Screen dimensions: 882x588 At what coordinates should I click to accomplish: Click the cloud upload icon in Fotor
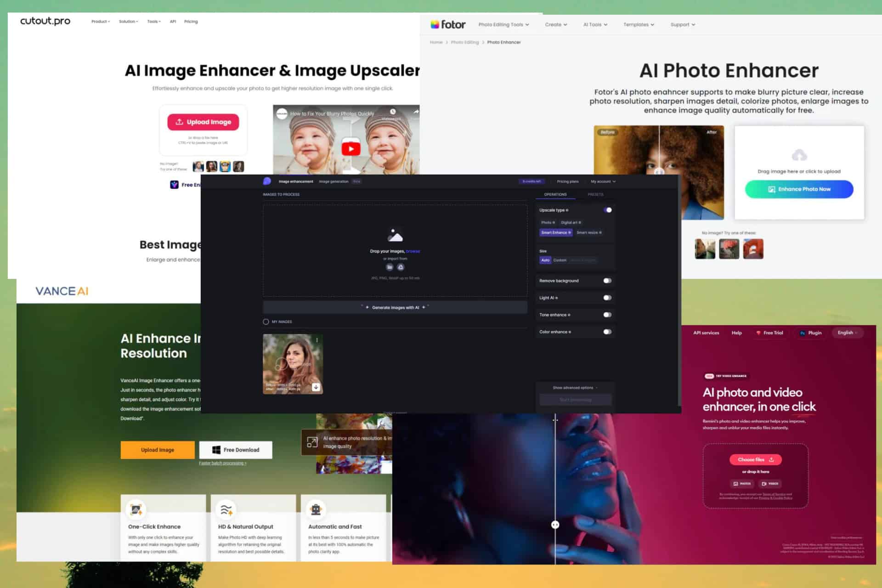(x=799, y=155)
